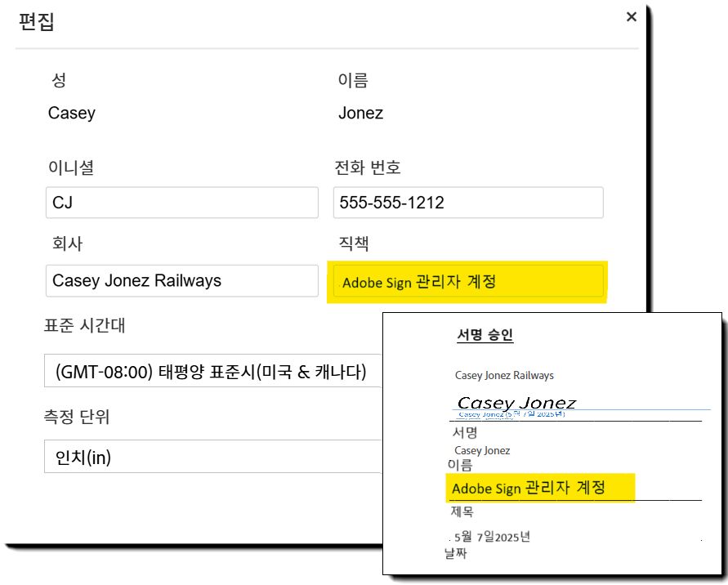Focus the 전화 번호 field showing 555-555-1212
The height and width of the screenshot is (585, 728).
(x=467, y=203)
